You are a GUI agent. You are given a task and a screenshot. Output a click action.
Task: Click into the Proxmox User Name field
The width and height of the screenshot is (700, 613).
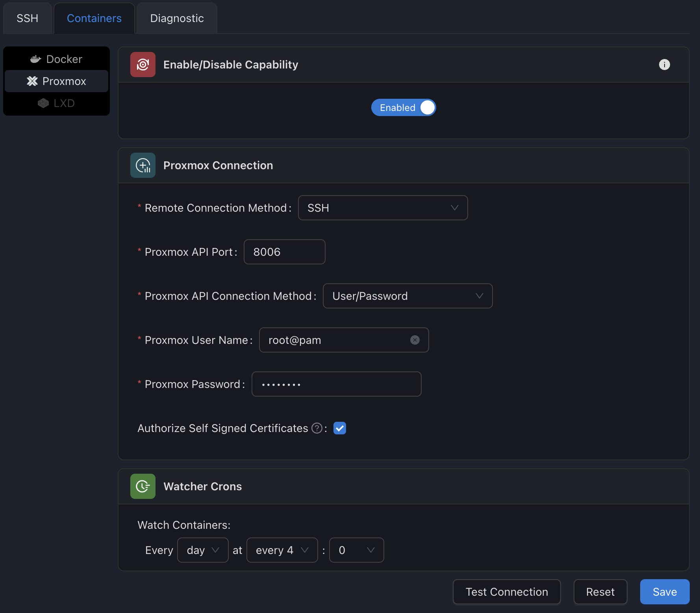click(x=344, y=340)
